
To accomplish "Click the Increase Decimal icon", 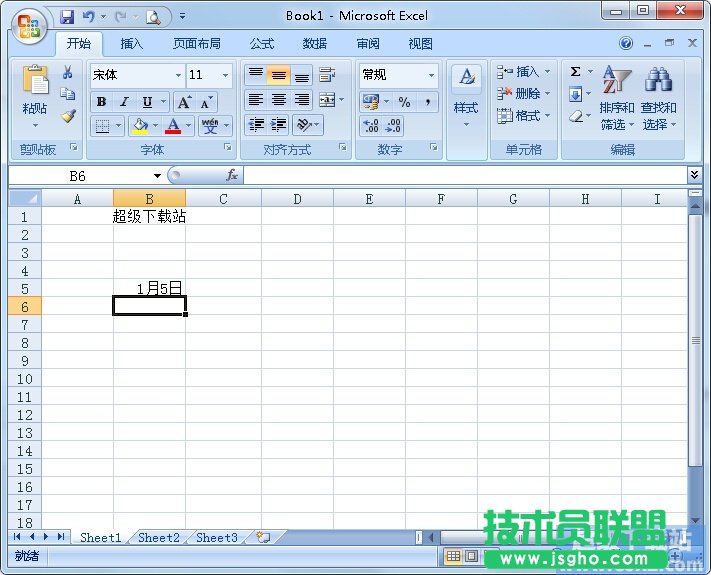I will tap(370, 126).
